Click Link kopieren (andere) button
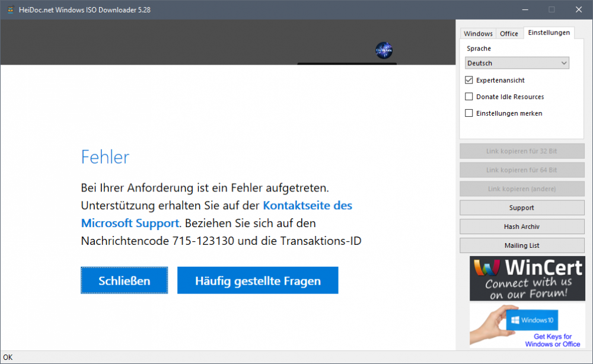Image resolution: width=593 pixels, height=364 pixels. 522,189
